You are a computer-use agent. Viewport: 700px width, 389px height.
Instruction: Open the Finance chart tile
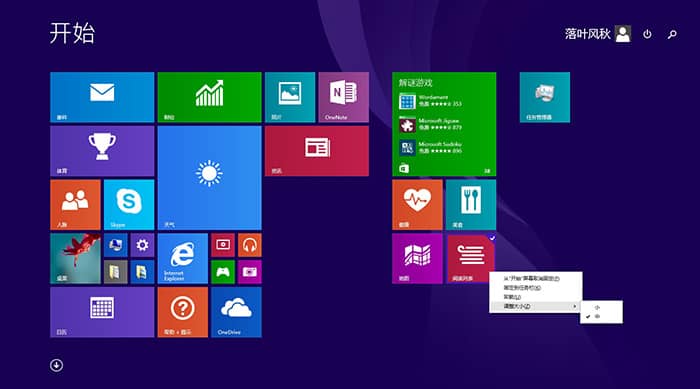click(209, 97)
